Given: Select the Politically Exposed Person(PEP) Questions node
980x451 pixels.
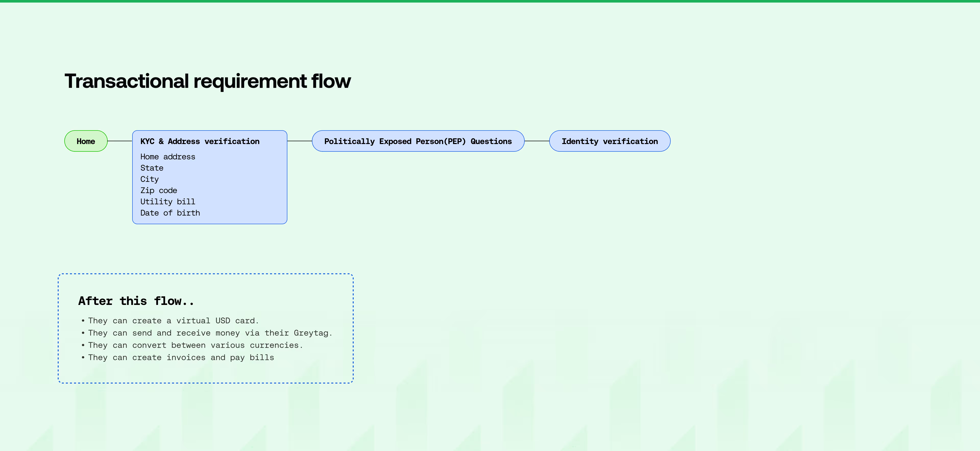Looking at the screenshot, I should click(418, 141).
